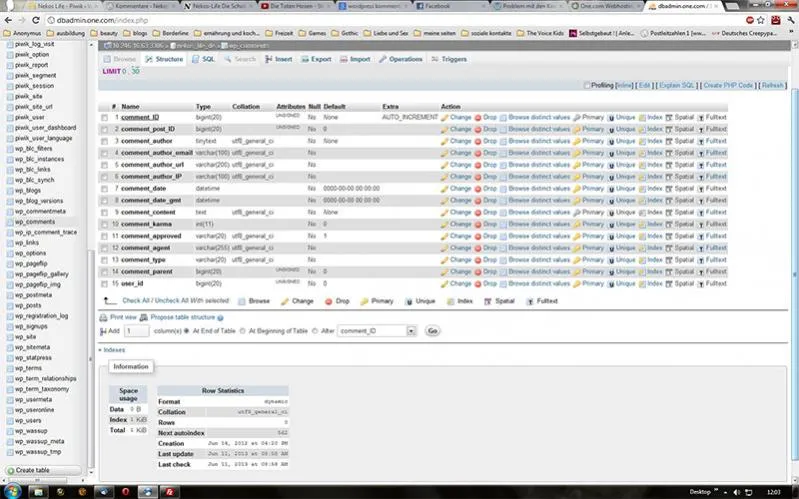Open the beauty bookmarks folder

tap(104, 33)
